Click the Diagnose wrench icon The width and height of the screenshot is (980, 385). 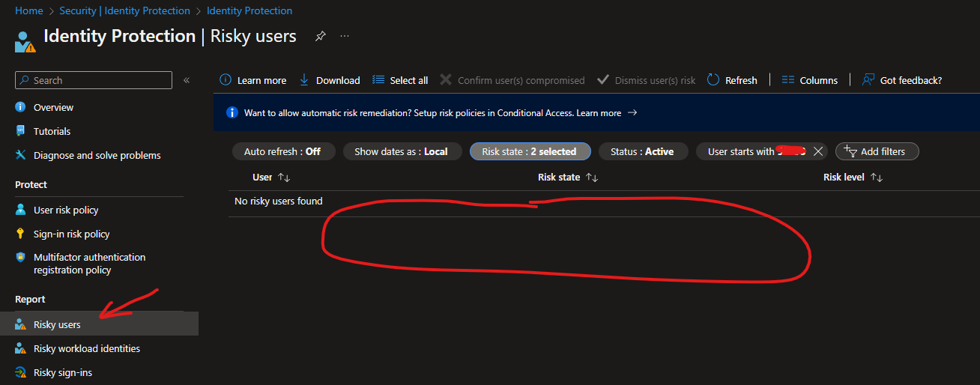click(x=20, y=155)
